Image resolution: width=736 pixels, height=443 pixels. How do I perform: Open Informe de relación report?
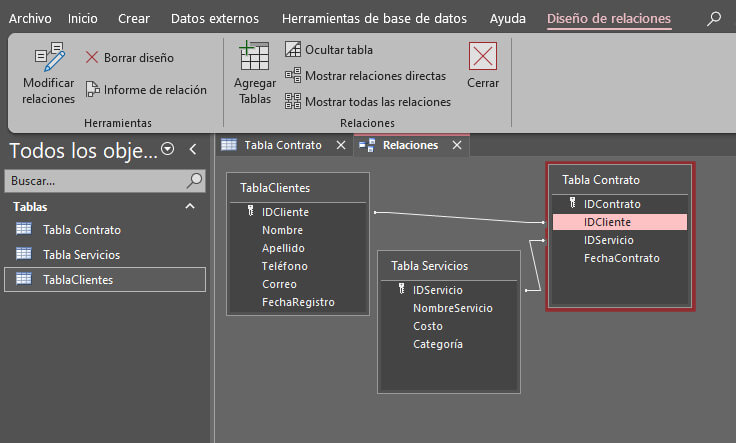point(146,90)
